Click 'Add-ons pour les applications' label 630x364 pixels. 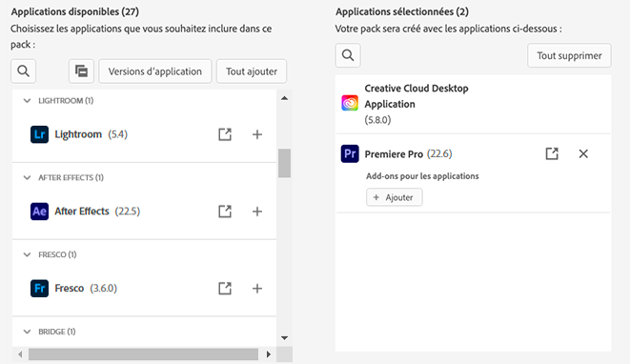(422, 176)
